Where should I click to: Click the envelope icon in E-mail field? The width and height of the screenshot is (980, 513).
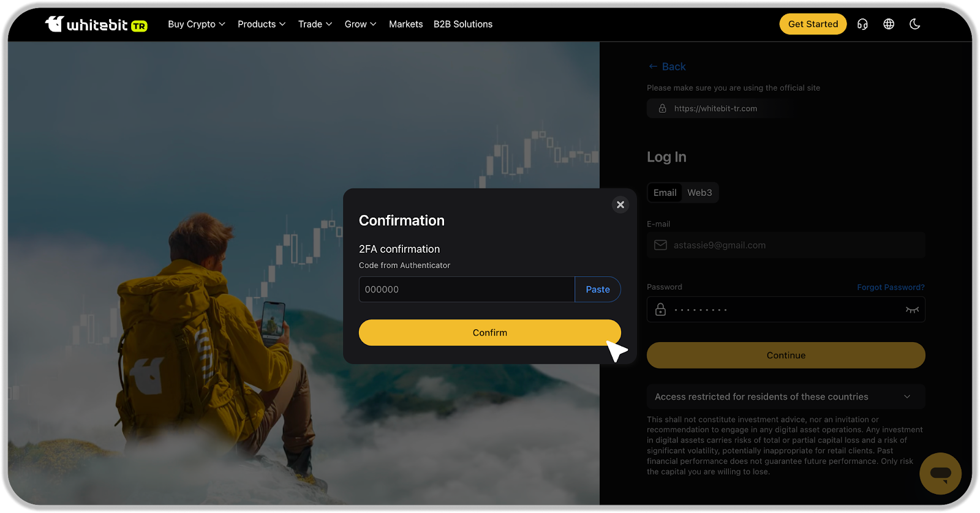point(660,245)
